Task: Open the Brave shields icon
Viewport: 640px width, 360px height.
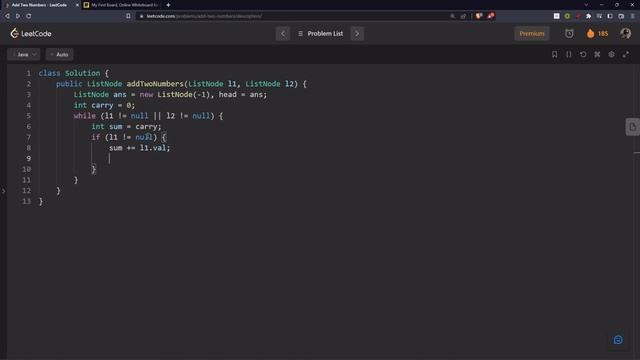Action: point(479,16)
